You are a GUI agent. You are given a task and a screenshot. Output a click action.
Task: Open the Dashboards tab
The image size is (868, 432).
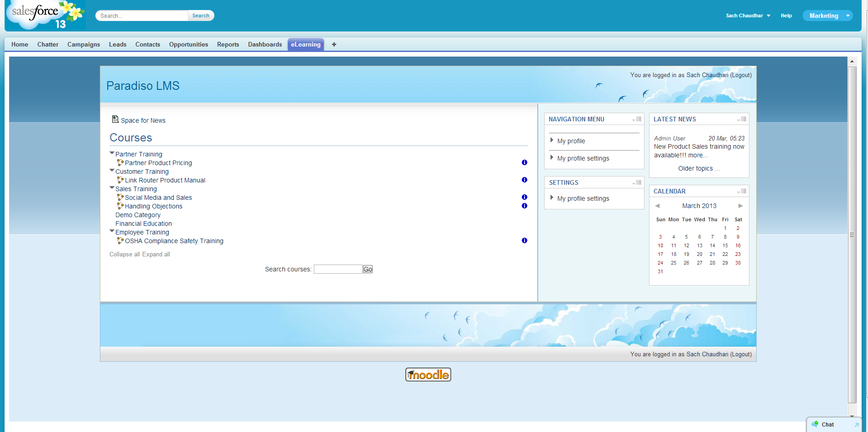[265, 44]
